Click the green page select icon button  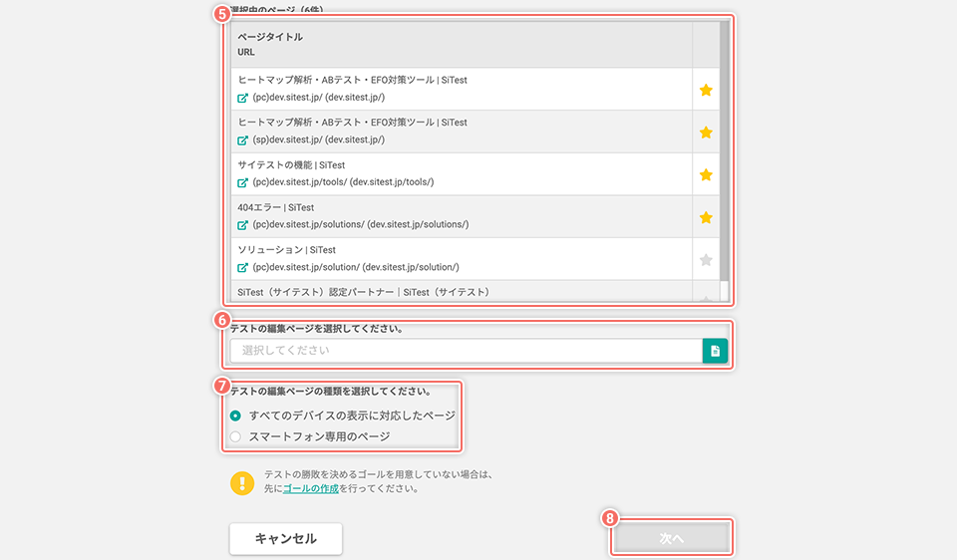[x=715, y=351]
